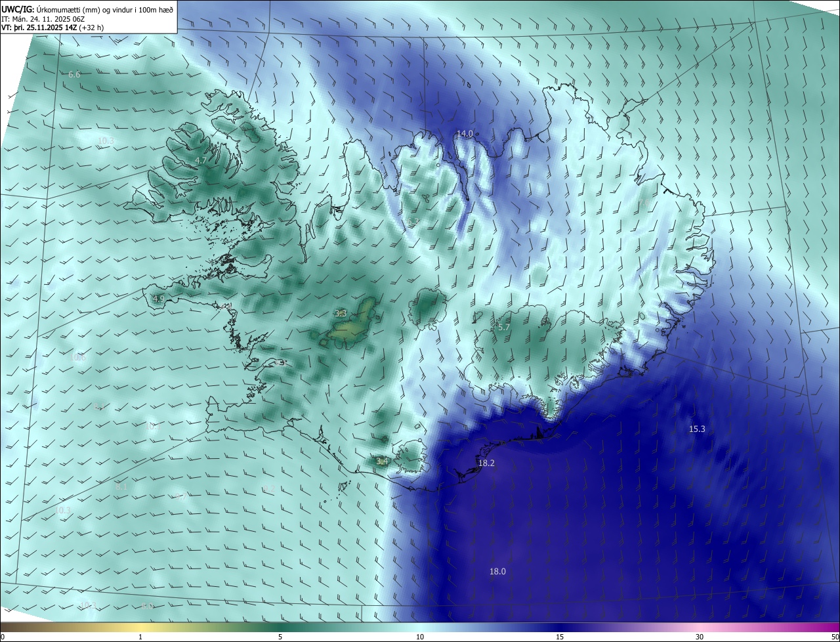Screen dimensions: 840x642
Task: Click the 14.0 precipitation value label
Action: (465, 133)
